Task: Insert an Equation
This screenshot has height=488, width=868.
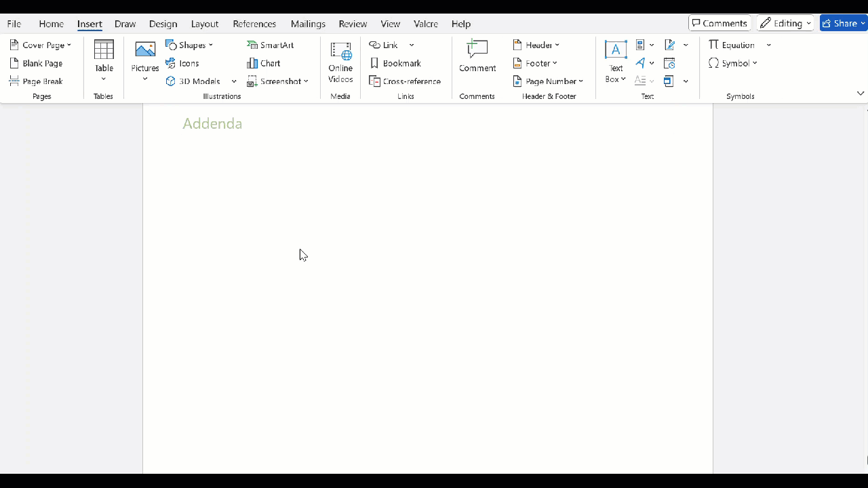Action: [x=732, y=45]
